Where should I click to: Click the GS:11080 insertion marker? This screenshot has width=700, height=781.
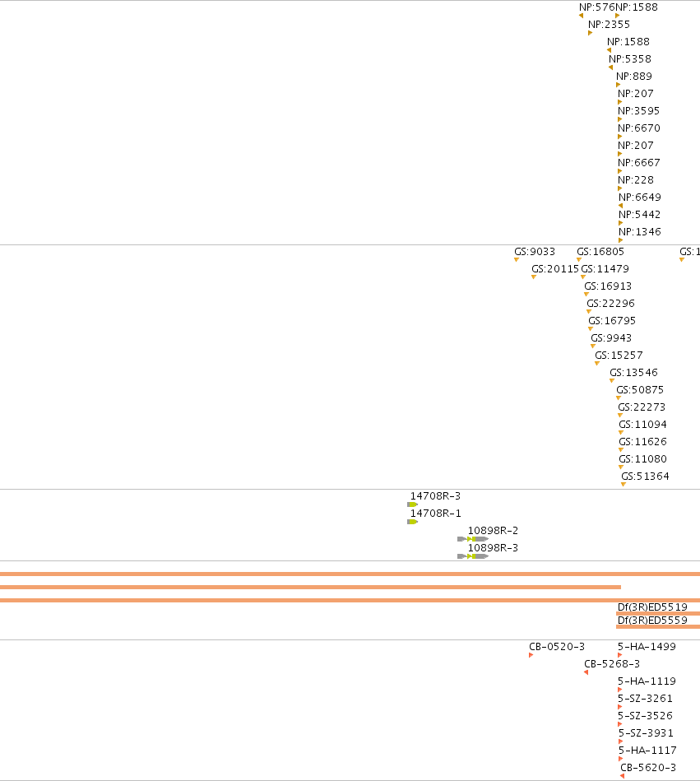pos(621,467)
